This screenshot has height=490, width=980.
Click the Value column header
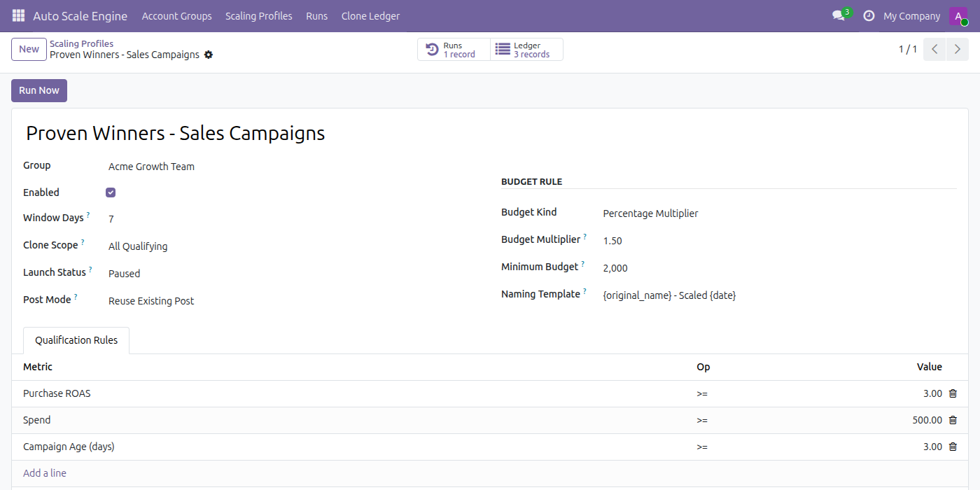pos(930,367)
